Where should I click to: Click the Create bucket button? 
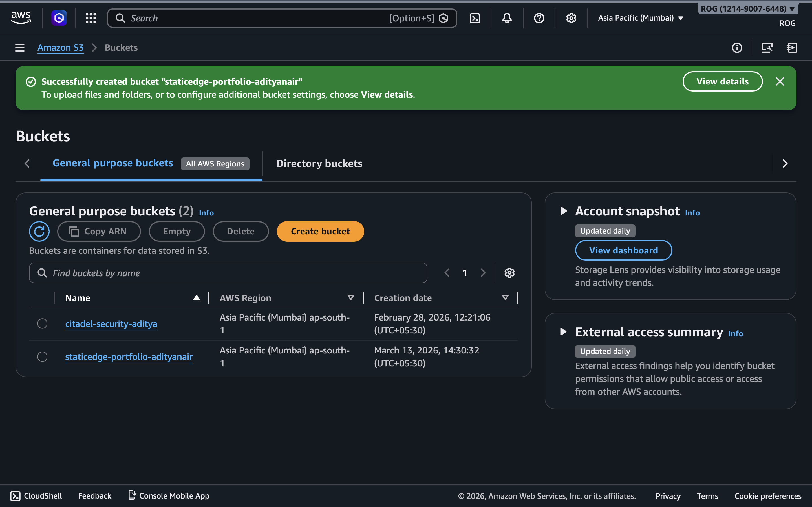320,231
